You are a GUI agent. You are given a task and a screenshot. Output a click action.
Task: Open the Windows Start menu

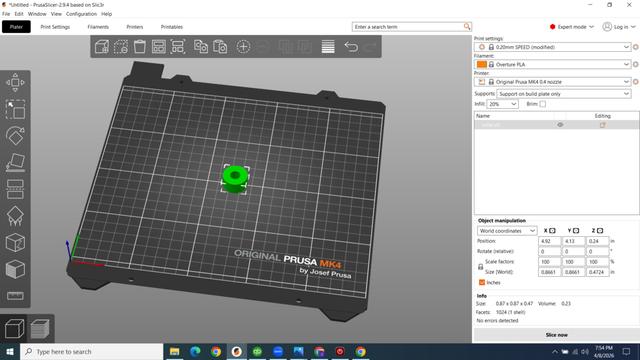tap(10, 351)
